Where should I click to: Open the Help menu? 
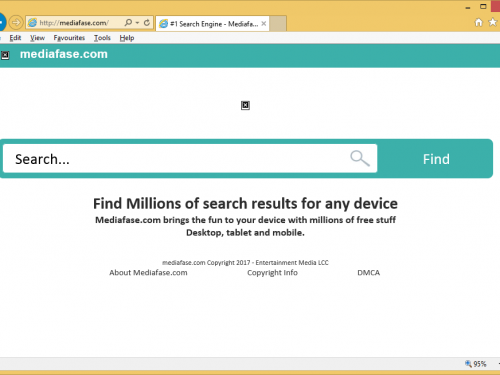[127, 38]
